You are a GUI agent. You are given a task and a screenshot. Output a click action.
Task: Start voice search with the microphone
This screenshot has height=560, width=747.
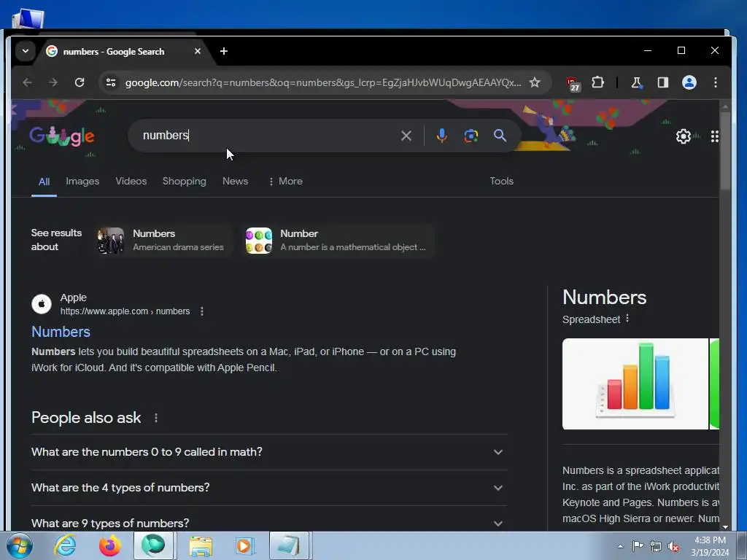pyautogui.click(x=441, y=136)
